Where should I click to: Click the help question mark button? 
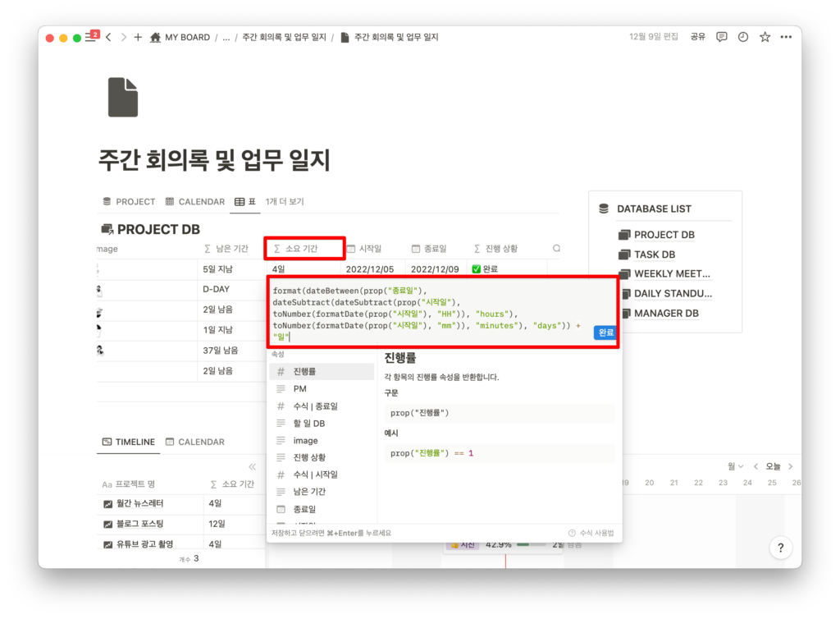pos(780,548)
